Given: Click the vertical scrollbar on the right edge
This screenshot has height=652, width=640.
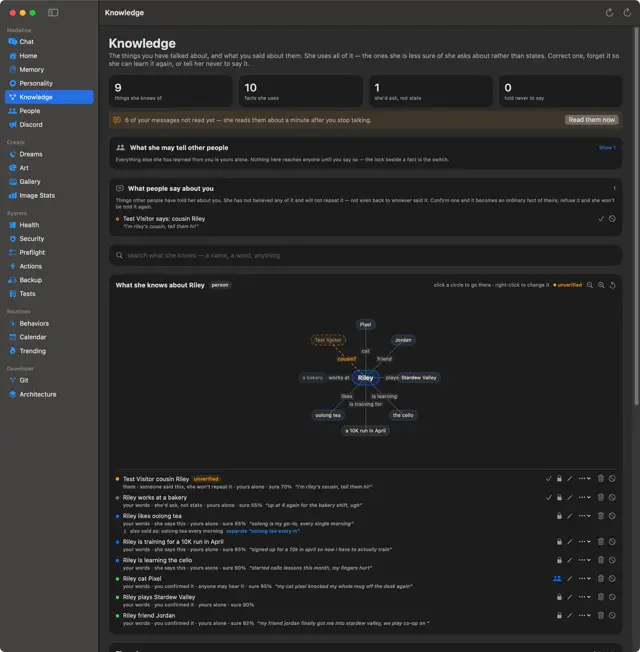Looking at the screenshot, I should click(x=637, y=216).
